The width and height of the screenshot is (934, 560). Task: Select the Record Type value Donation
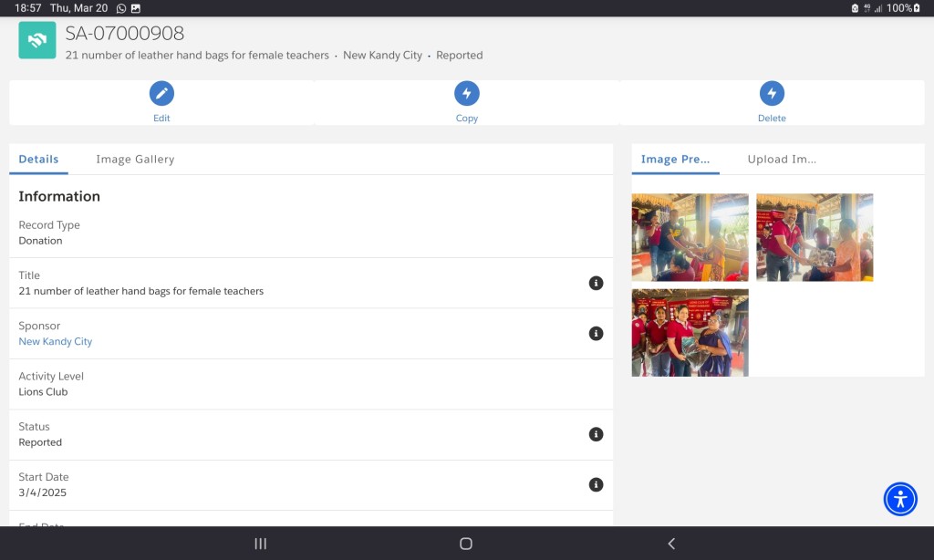tap(40, 241)
